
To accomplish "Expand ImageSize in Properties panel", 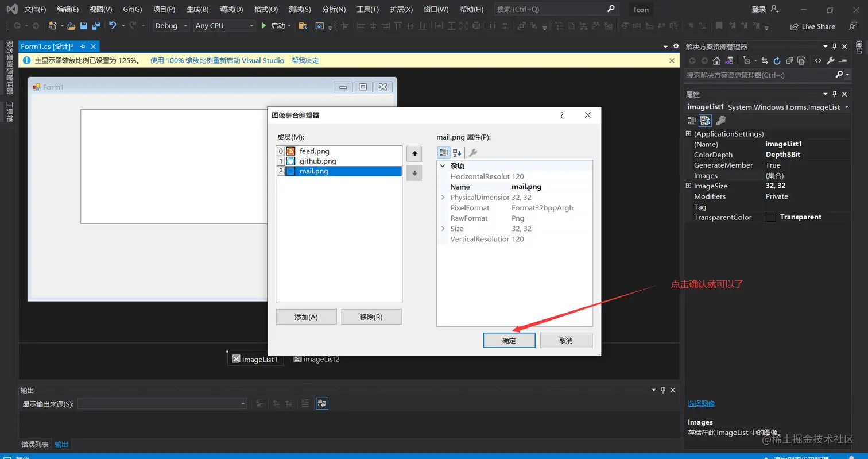I will tap(688, 186).
